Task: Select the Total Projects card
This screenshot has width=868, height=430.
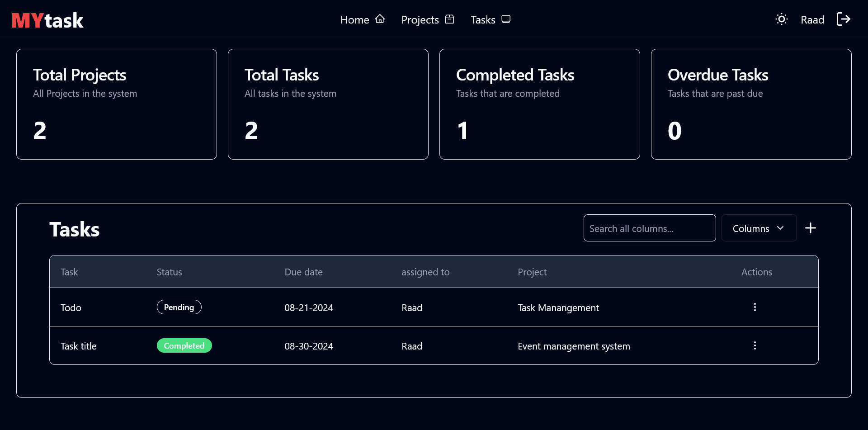Action: click(x=117, y=104)
